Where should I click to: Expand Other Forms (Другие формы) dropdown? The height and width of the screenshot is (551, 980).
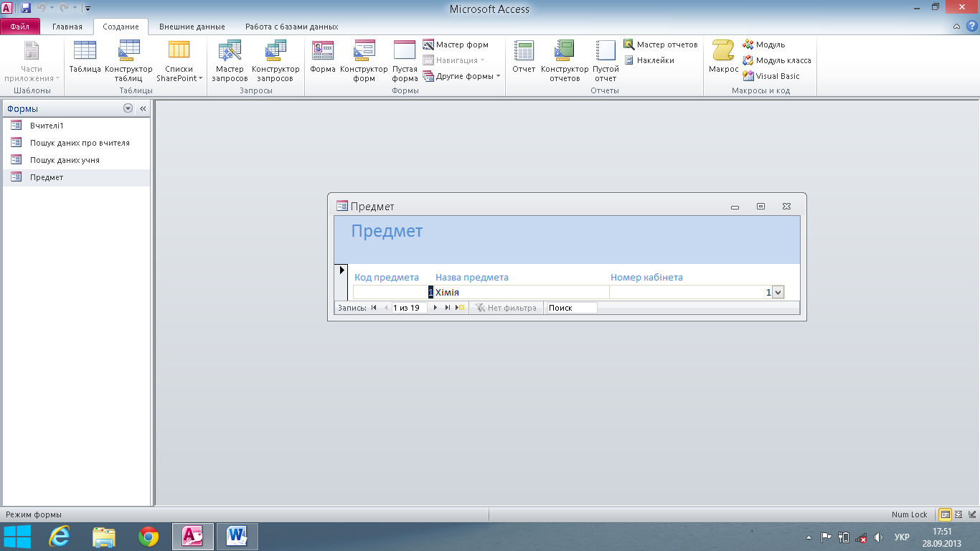coord(461,76)
